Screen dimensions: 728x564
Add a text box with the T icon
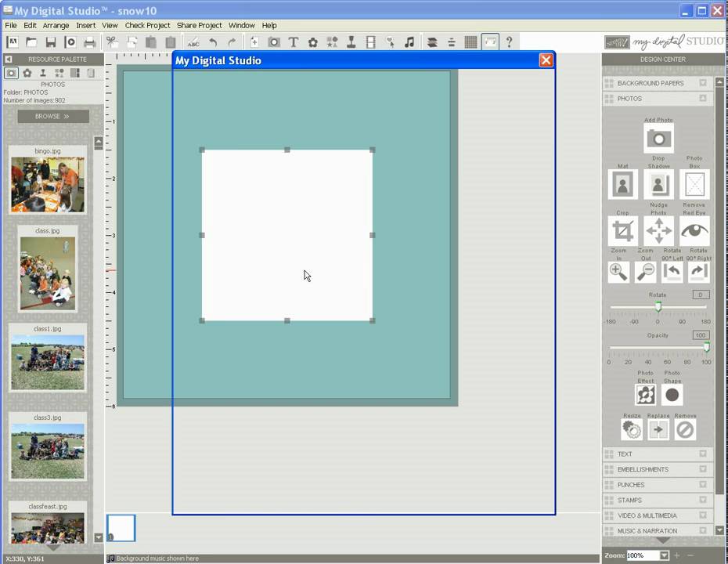point(294,42)
